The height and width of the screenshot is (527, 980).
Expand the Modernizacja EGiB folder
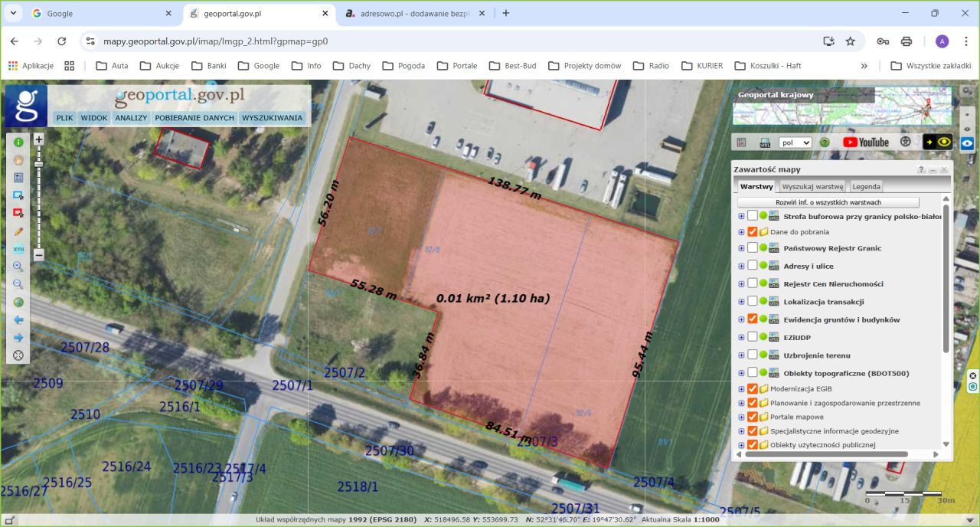[741, 389]
